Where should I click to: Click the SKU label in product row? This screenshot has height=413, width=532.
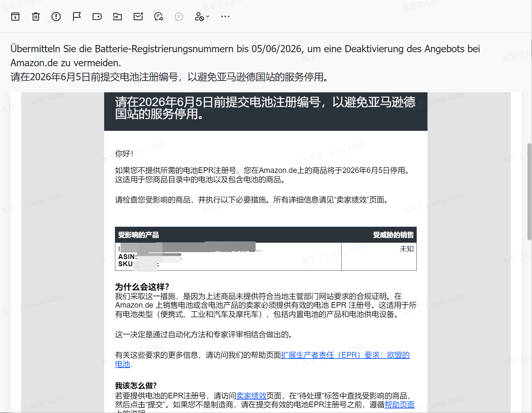coord(125,264)
